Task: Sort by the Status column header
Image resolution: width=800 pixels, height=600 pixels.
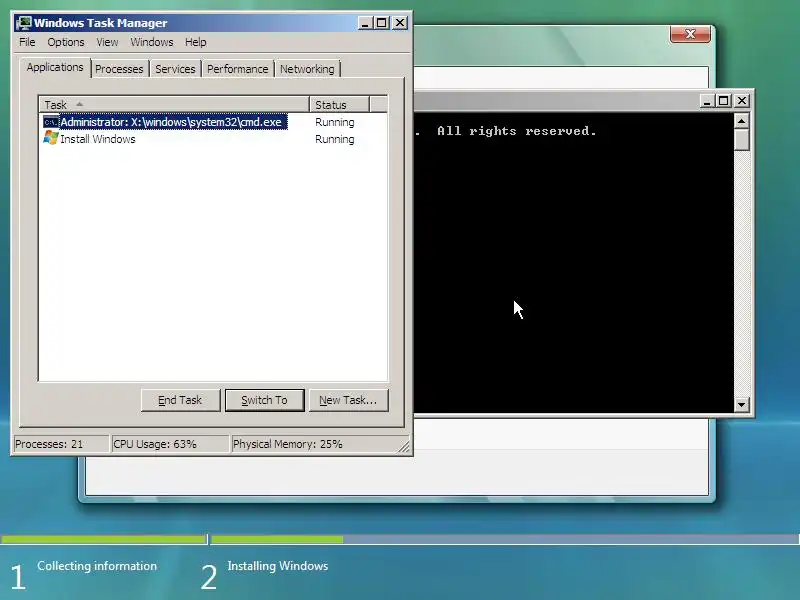Action: pos(339,105)
